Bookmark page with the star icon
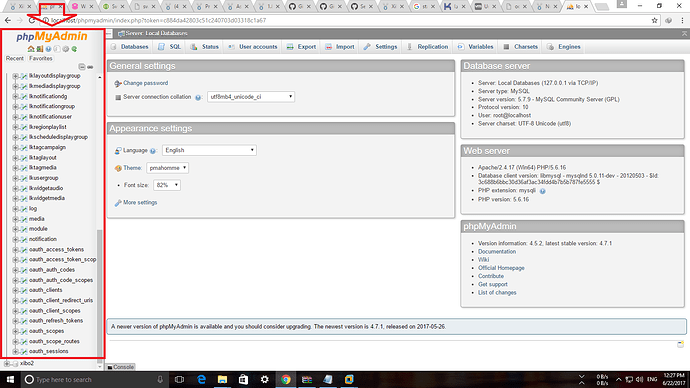Image resolution: width=690 pixels, height=388 pixels. [654, 20]
